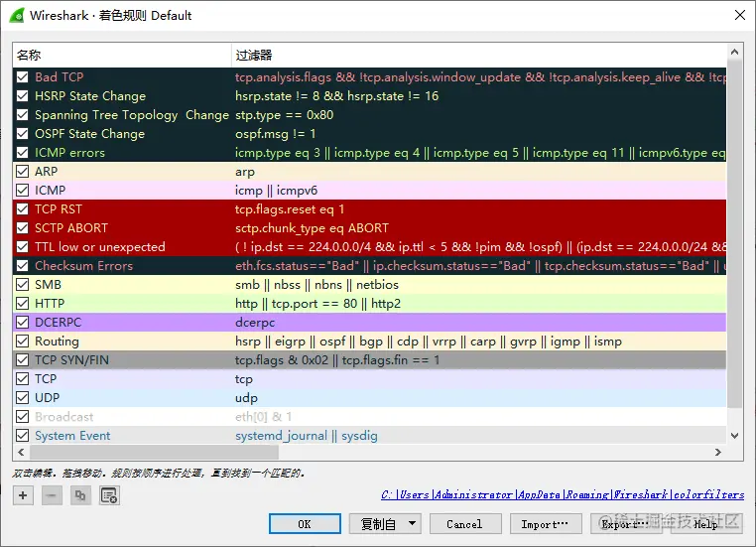Click filter 'sctp.chunk_type eq ABORT'
The image size is (756, 547).
pos(312,227)
